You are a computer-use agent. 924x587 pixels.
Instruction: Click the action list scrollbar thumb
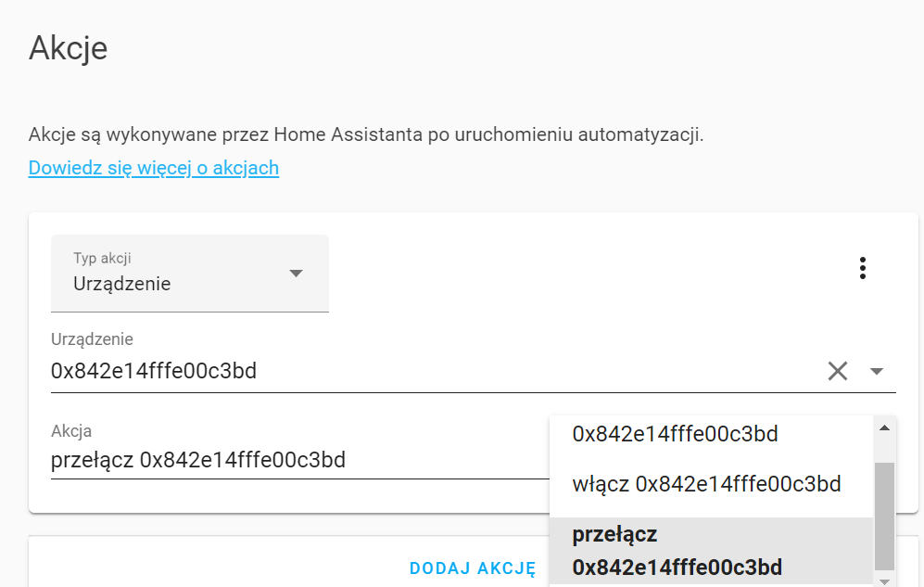pos(884,515)
